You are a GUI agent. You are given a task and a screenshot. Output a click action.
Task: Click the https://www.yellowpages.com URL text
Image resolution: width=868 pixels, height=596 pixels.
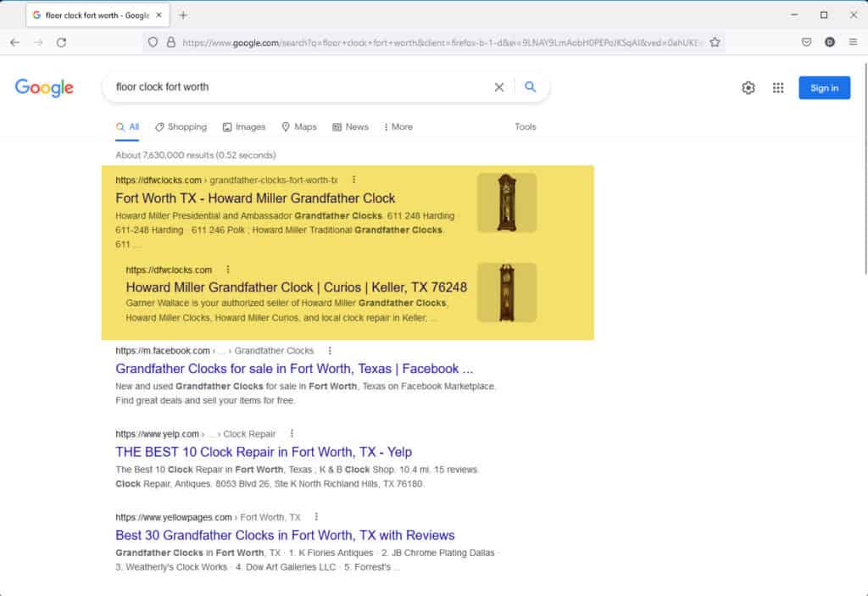(x=174, y=517)
